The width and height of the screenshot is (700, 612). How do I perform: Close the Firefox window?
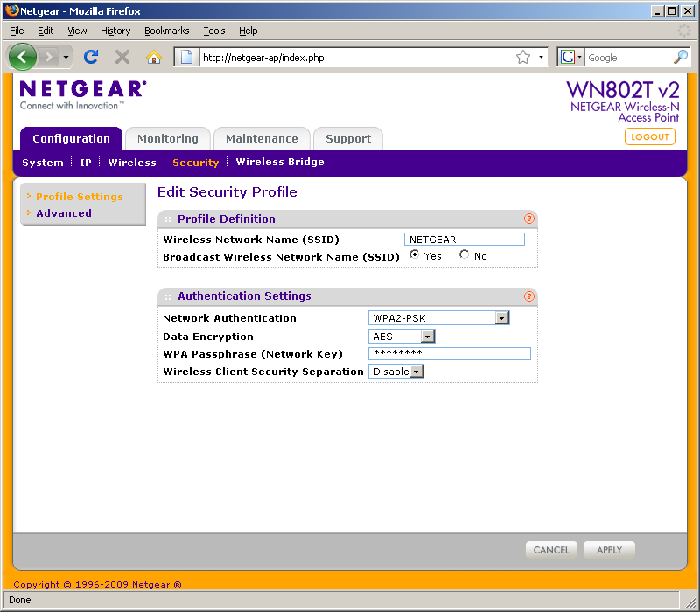click(688, 11)
